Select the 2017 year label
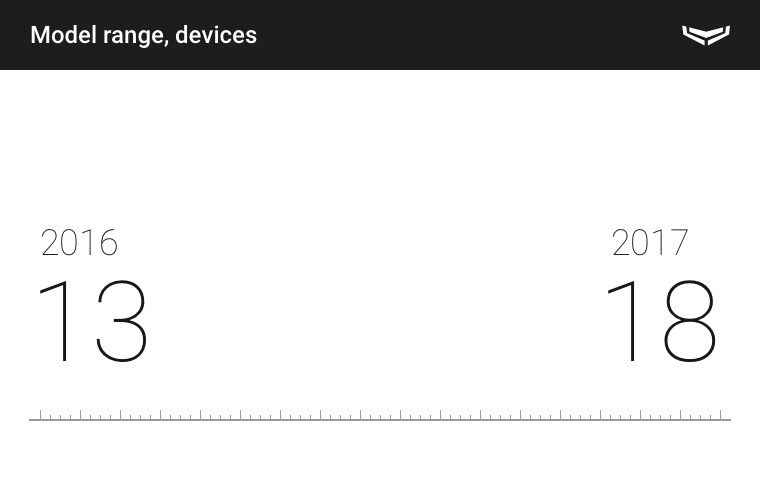Image resolution: width=760 pixels, height=480 pixels. [x=650, y=242]
